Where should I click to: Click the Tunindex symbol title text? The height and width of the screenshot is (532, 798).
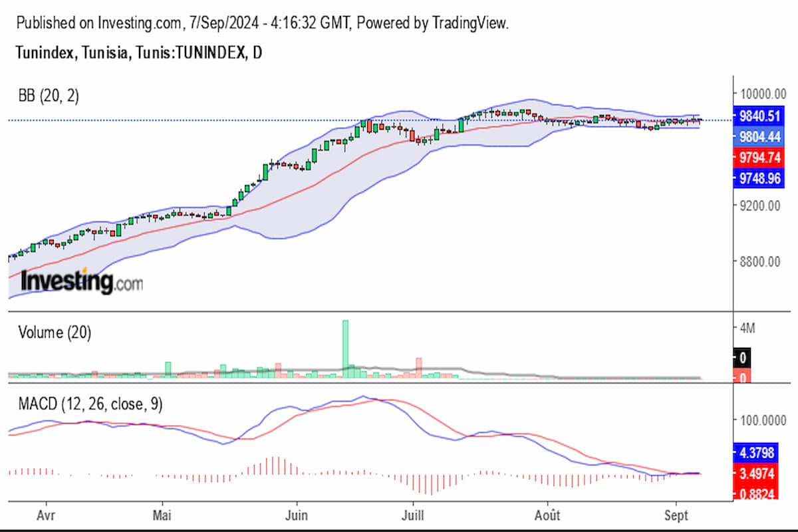coord(138,53)
